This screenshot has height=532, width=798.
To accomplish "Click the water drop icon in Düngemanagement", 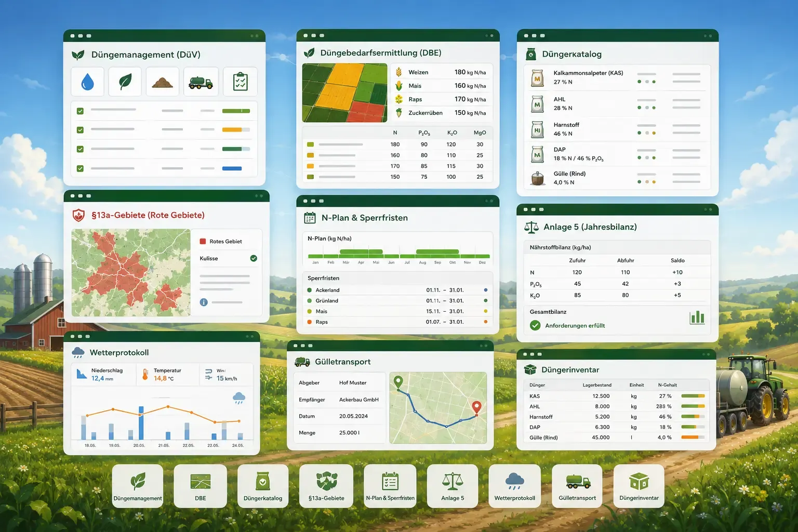I will [x=87, y=82].
